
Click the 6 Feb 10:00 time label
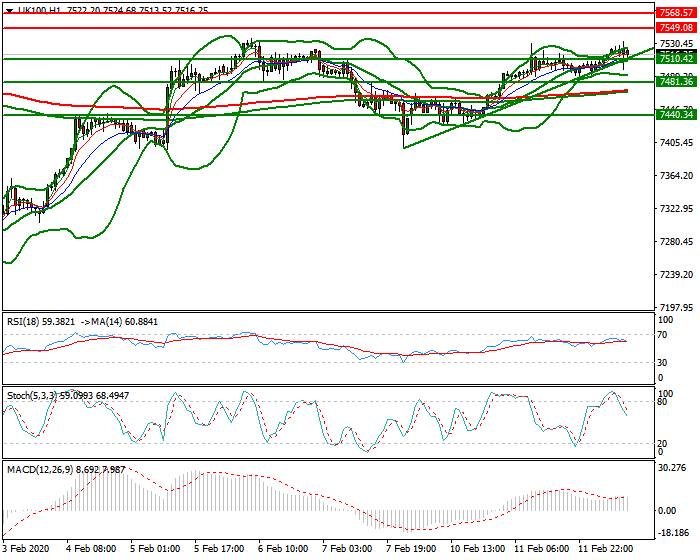point(283,548)
